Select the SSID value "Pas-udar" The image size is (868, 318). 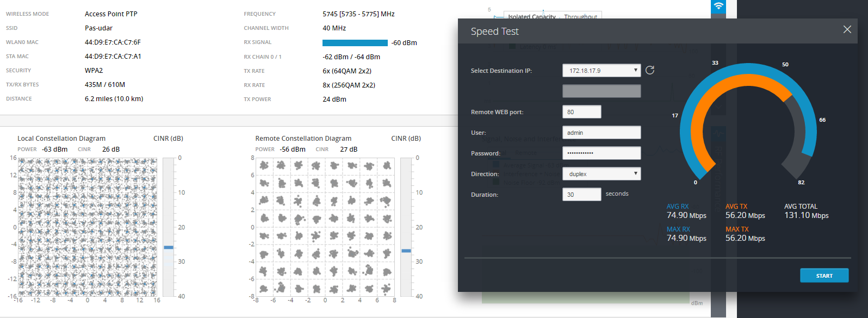click(98, 28)
